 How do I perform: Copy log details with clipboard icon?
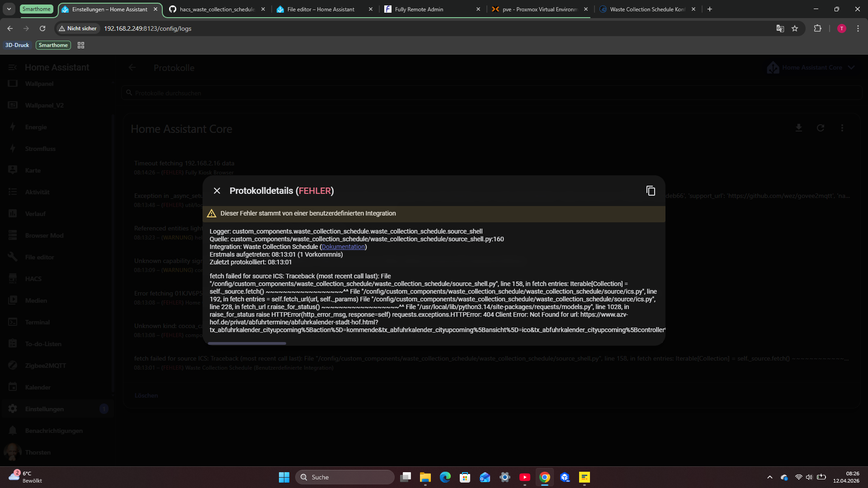tap(651, 191)
